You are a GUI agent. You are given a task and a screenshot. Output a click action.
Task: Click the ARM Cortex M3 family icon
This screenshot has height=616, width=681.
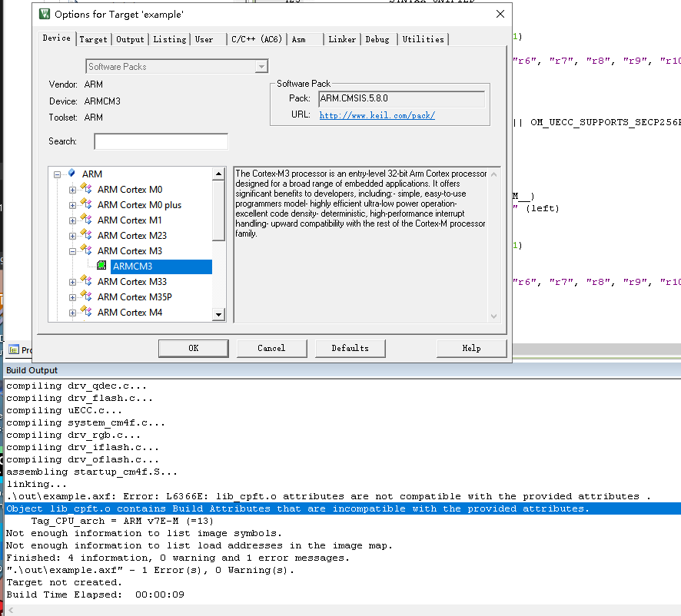86,250
